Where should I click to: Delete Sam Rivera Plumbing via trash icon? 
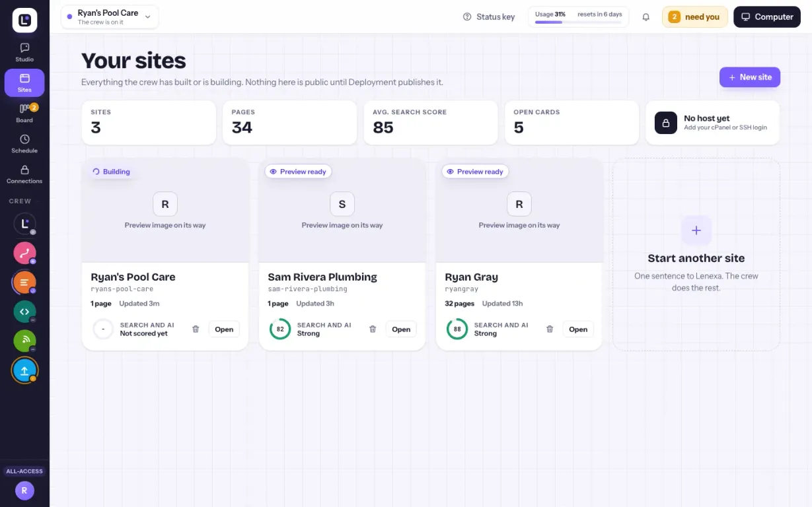(x=373, y=329)
